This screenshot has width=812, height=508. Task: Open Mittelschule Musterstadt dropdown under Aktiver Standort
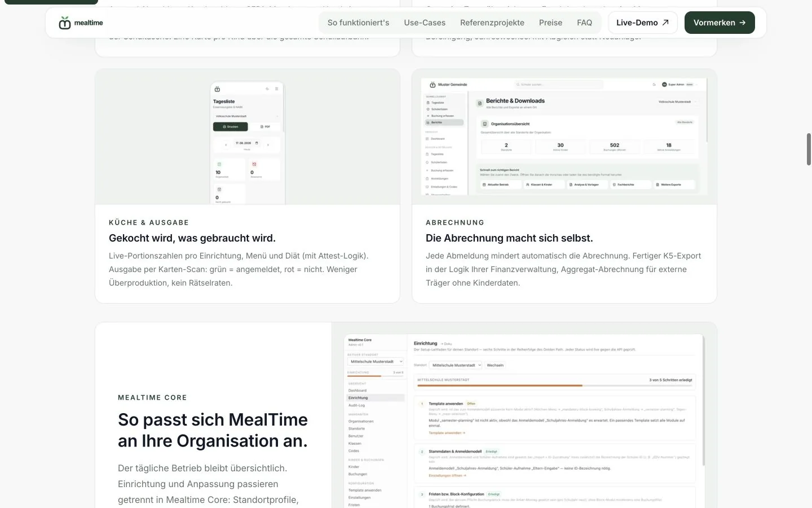376,361
